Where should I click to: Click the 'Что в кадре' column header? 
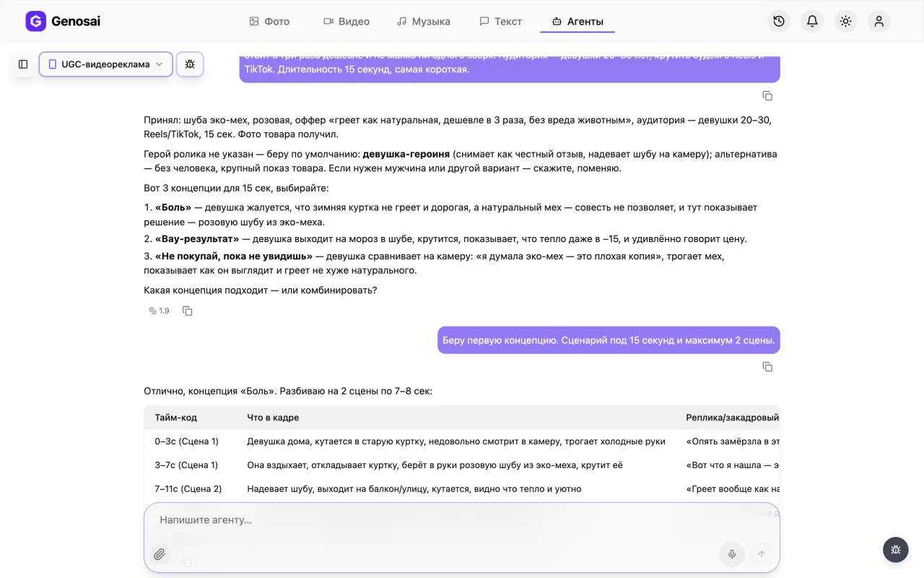point(273,418)
